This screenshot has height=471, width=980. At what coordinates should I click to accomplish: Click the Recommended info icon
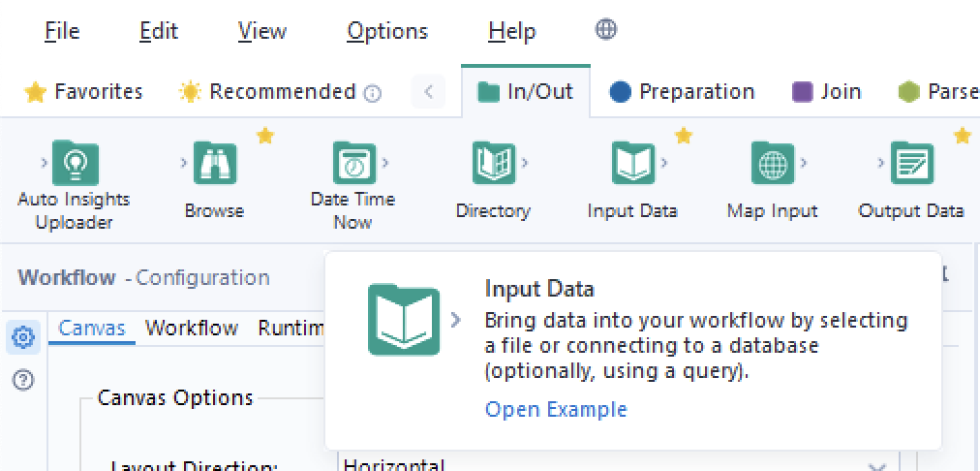[373, 93]
